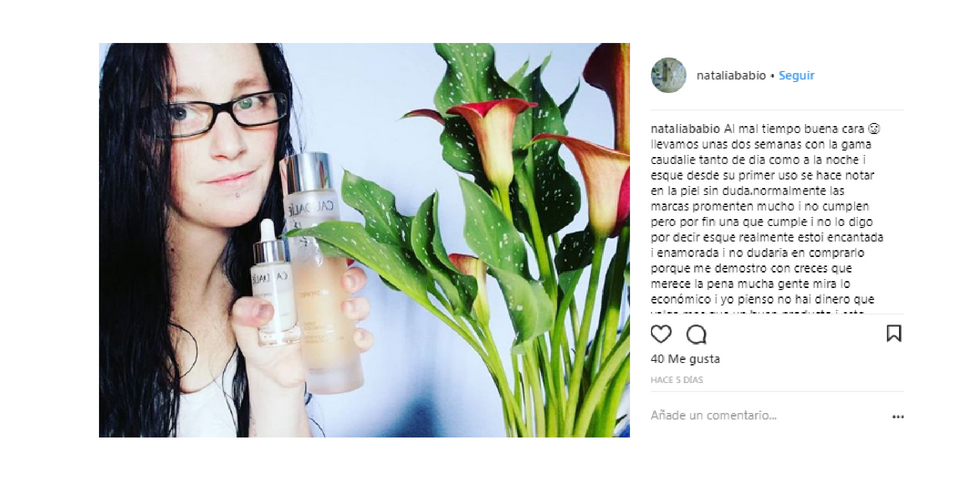Follow the account with Seguir

[796, 75]
